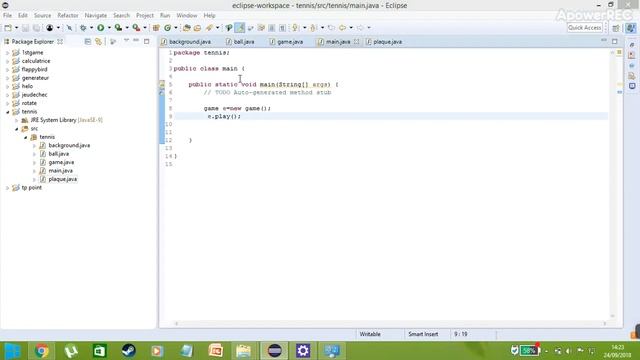The height and width of the screenshot is (360, 640).
Task: Close the main.java tab
Action: click(x=356, y=42)
